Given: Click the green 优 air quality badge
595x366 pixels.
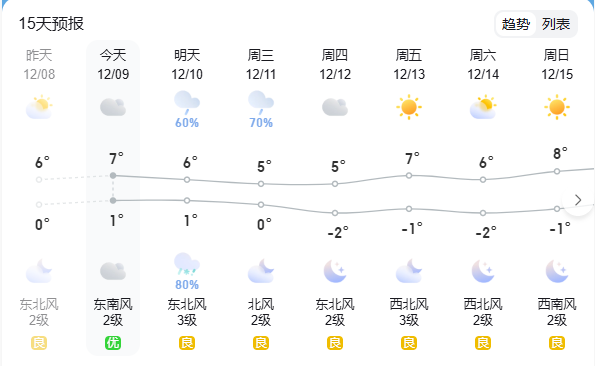Looking at the screenshot, I should point(113,343).
